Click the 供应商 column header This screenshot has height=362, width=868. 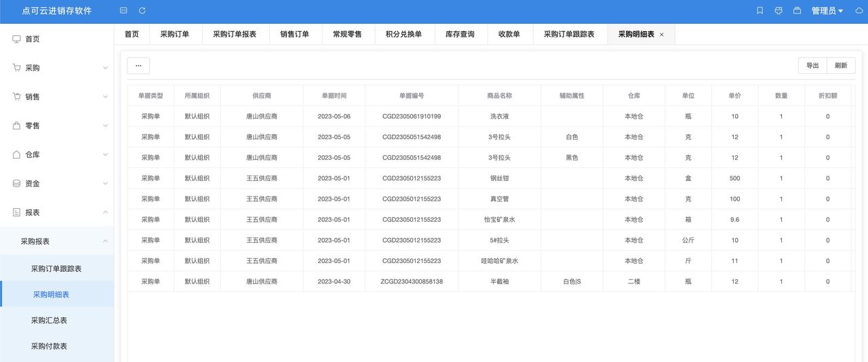click(x=262, y=96)
